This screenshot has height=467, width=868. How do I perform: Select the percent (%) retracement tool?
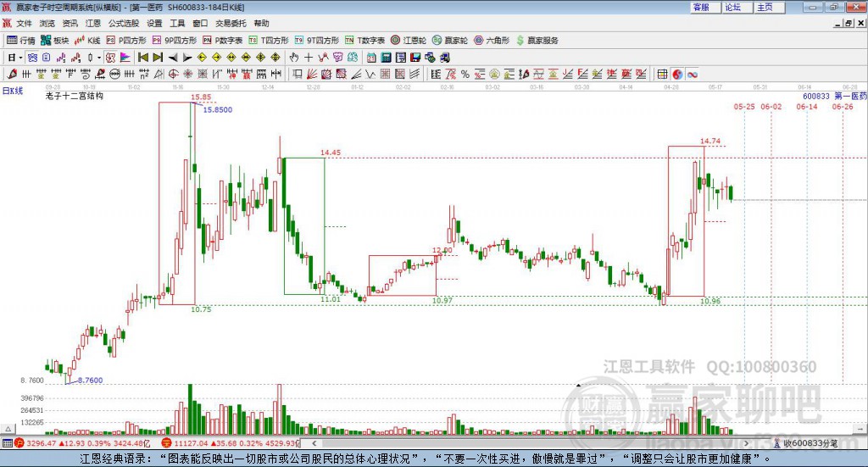tap(465, 74)
